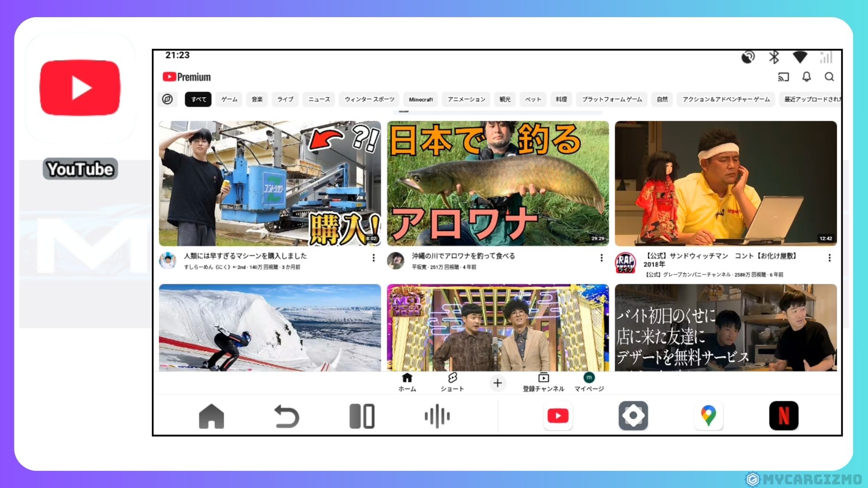Open the cast to device icon
The height and width of the screenshot is (488, 868).
tap(783, 77)
